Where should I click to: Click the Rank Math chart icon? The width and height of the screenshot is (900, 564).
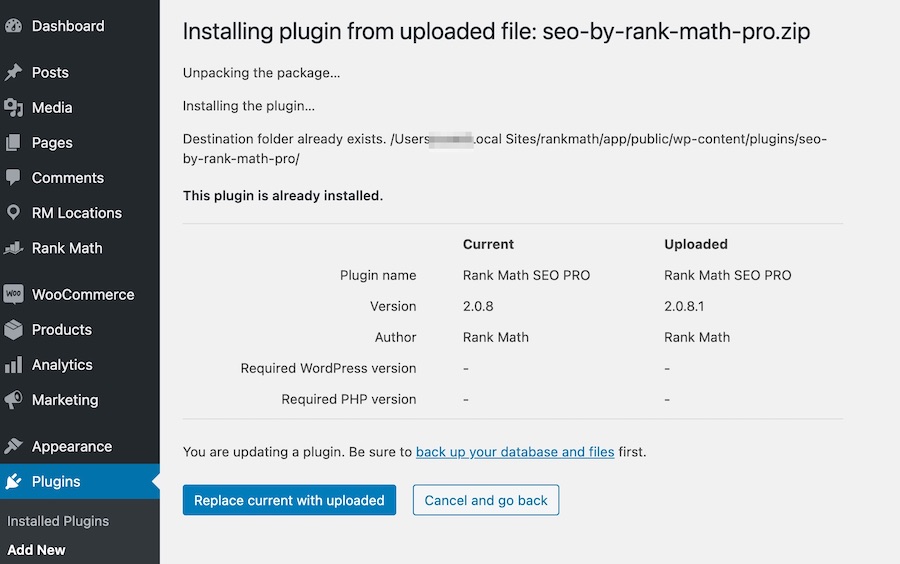[13, 248]
